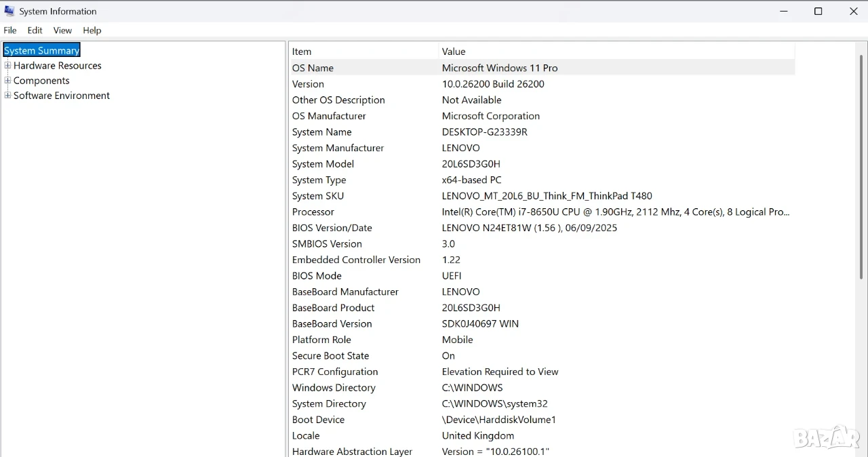Select the Hardware Resources tree label

click(58, 66)
